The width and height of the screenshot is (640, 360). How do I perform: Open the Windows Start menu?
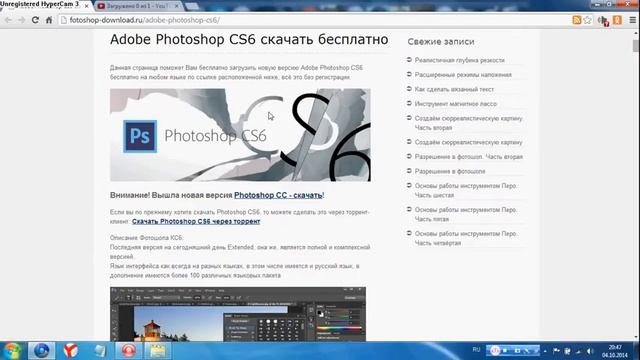[x=12, y=351]
